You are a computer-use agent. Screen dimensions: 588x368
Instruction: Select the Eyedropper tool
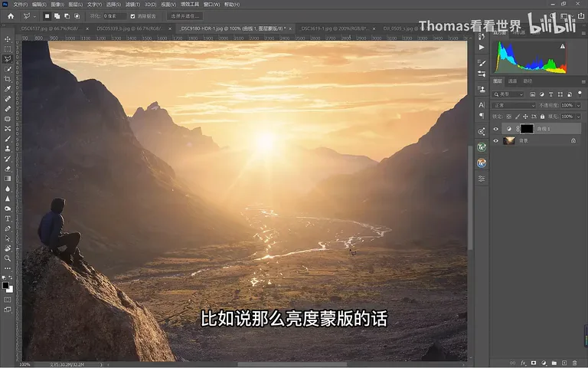click(x=8, y=89)
